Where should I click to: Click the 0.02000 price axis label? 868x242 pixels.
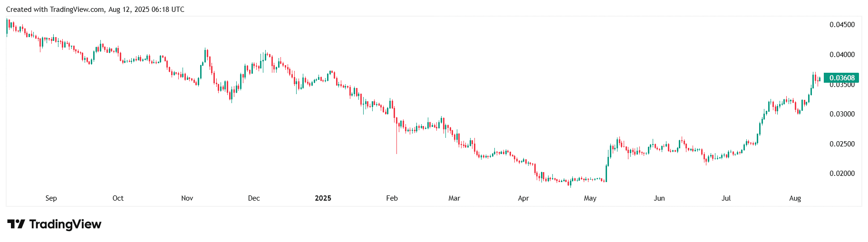point(842,174)
